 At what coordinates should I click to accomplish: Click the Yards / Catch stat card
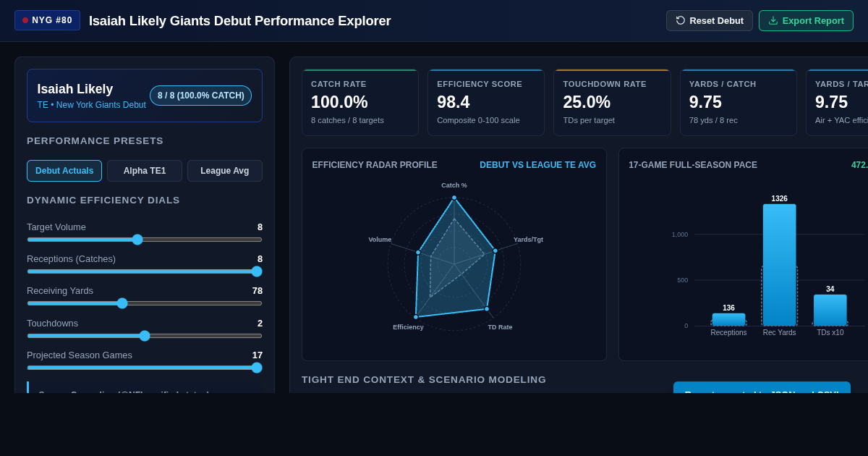pyautogui.click(x=739, y=102)
